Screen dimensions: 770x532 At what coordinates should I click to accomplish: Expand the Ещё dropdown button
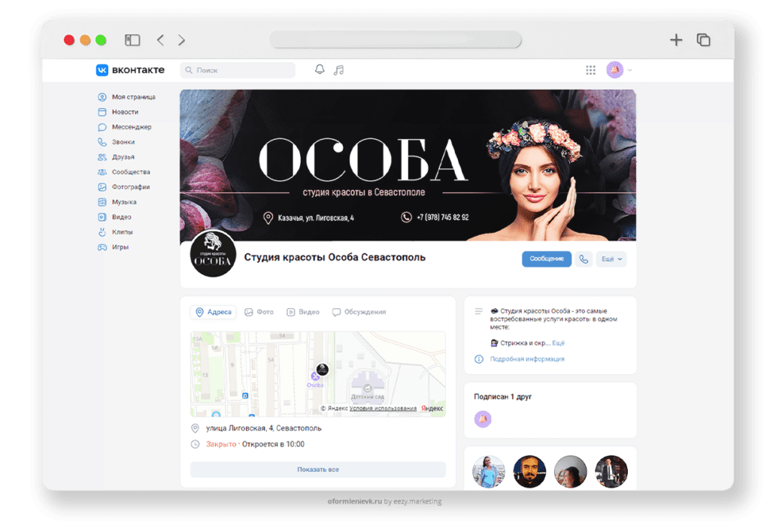(611, 258)
